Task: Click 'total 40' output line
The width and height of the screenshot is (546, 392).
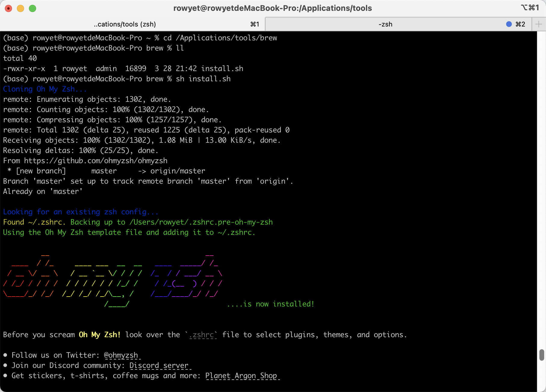Action: click(20, 58)
